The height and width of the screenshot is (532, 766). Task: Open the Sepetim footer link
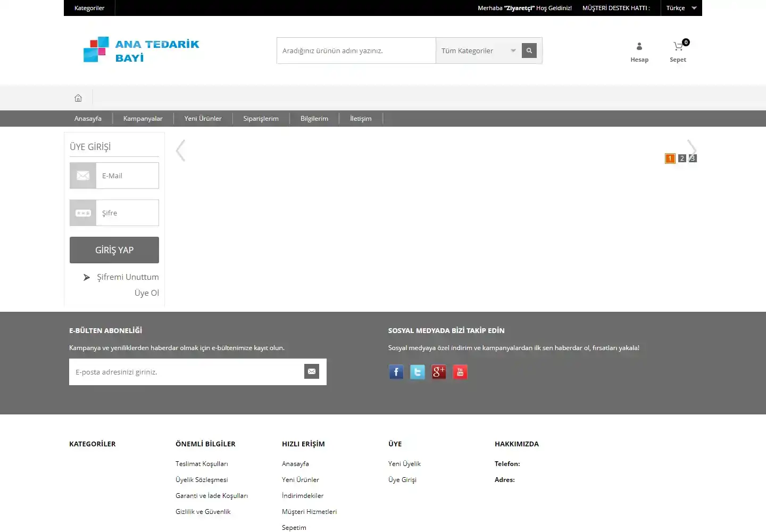294,528
